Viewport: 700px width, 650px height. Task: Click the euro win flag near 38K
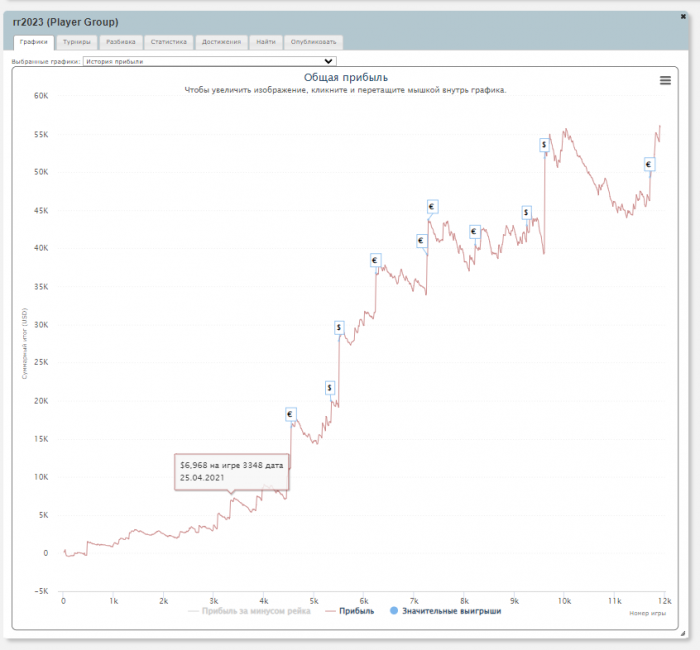coord(375,260)
